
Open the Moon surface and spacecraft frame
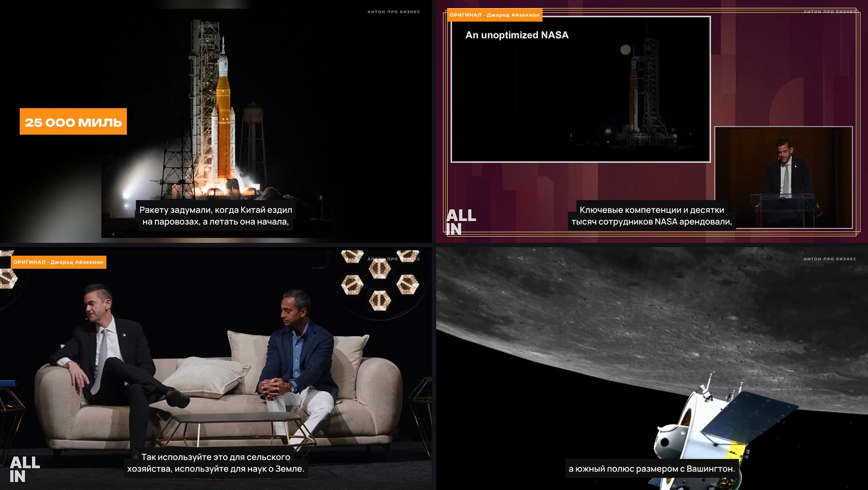tap(652, 369)
